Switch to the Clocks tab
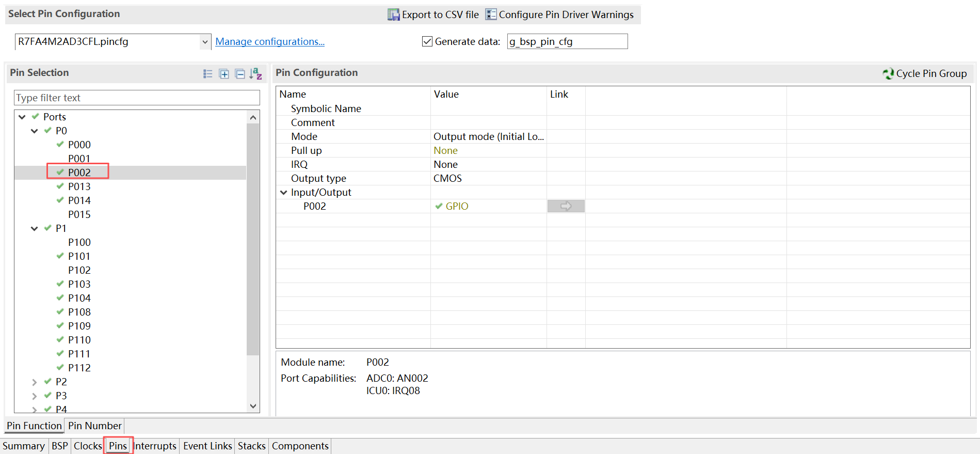The image size is (980, 454). click(x=88, y=446)
